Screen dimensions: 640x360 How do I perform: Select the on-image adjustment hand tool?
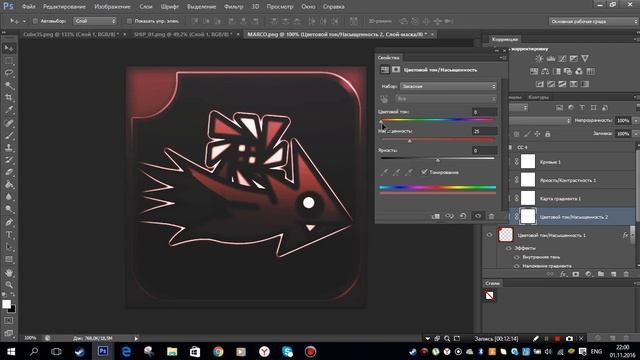384,99
